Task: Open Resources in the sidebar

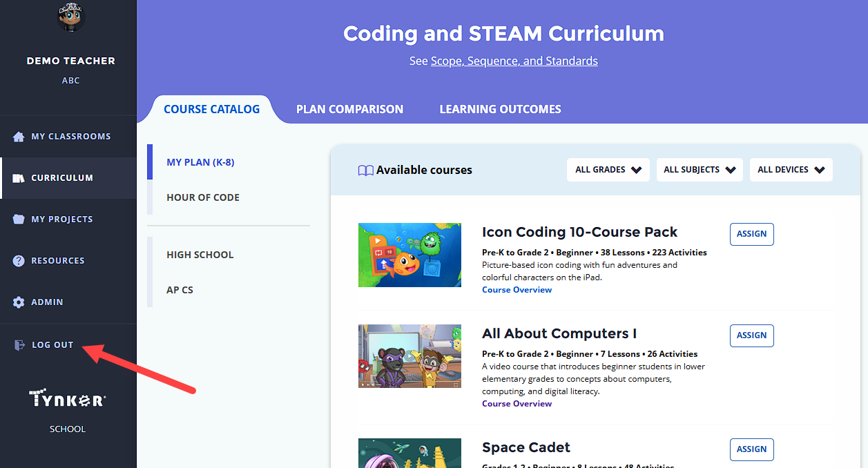Action: click(x=68, y=261)
